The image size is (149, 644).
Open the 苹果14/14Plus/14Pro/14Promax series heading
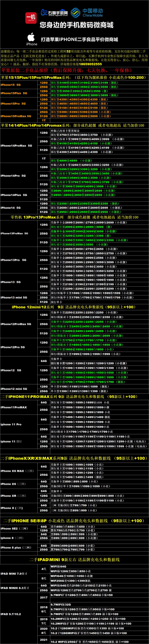click(x=72, y=125)
